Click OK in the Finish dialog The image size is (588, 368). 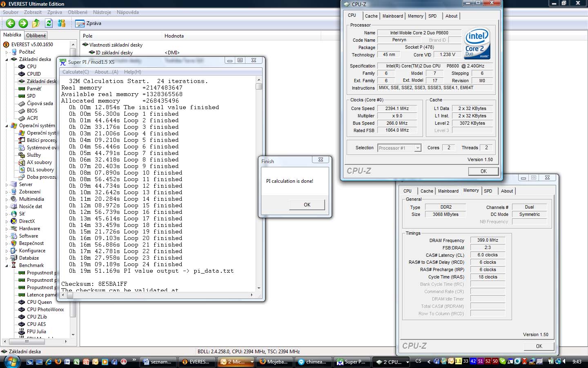tap(307, 205)
